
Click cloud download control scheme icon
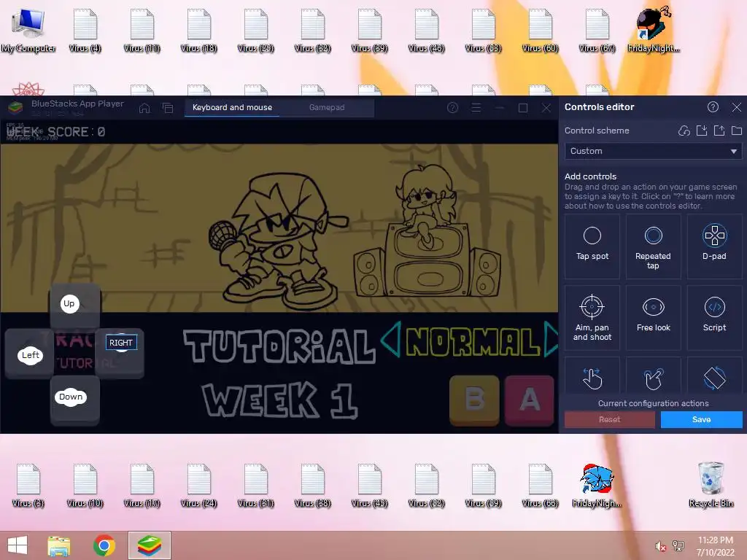tap(684, 131)
